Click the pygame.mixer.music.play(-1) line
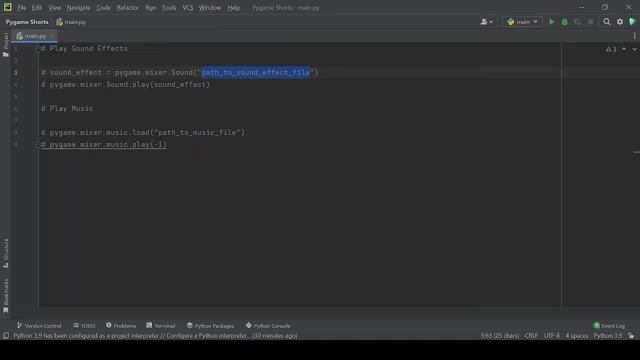The image size is (640, 360). coord(104,144)
